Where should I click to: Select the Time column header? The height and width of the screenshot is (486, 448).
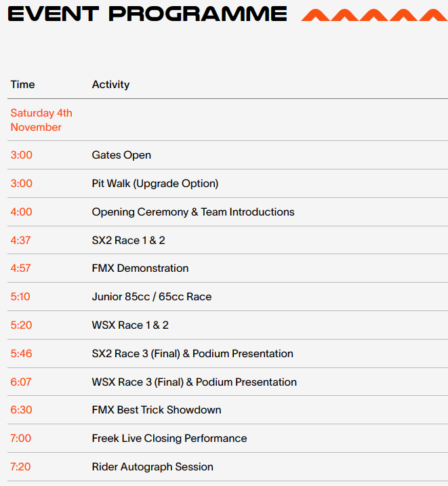pyautogui.click(x=22, y=84)
